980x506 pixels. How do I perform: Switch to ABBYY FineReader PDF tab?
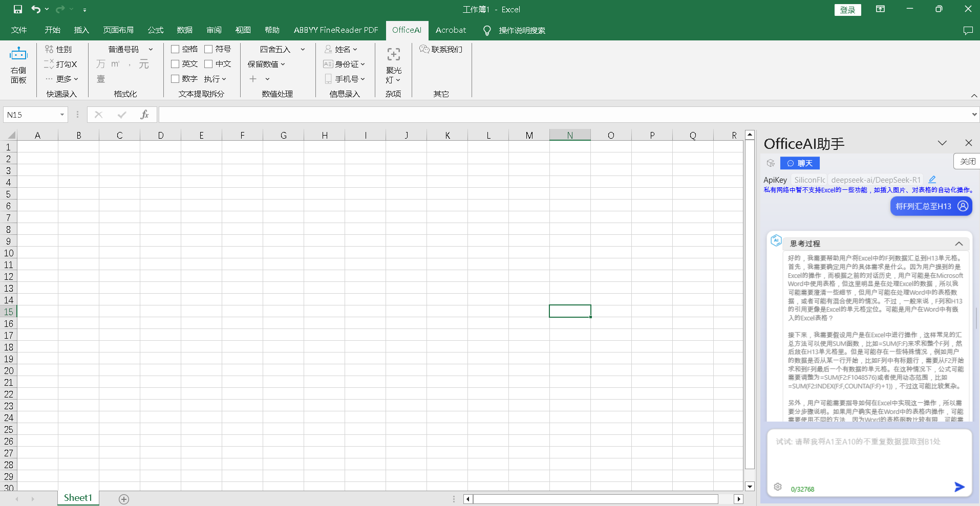coord(336,30)
